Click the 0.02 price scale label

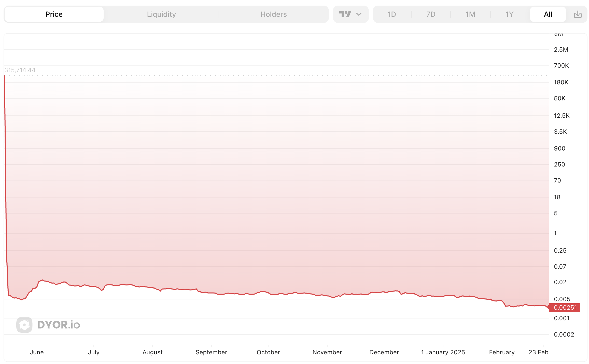tap(560, 282)
